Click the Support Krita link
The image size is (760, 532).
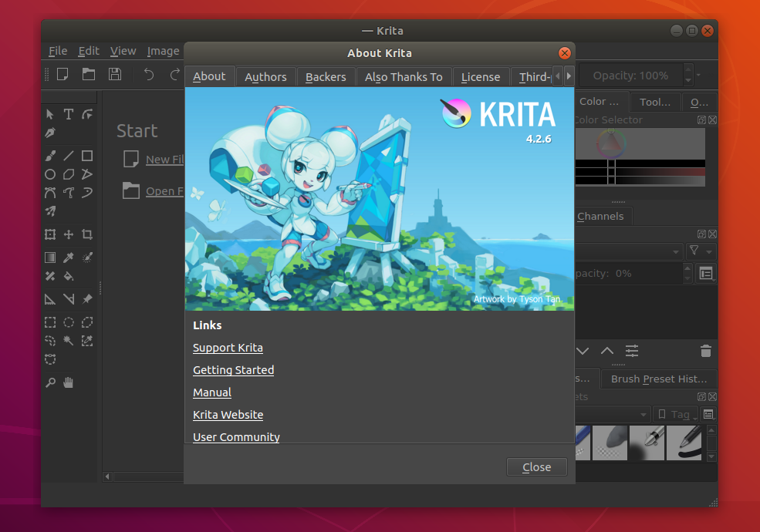click(x=228, y=348)
